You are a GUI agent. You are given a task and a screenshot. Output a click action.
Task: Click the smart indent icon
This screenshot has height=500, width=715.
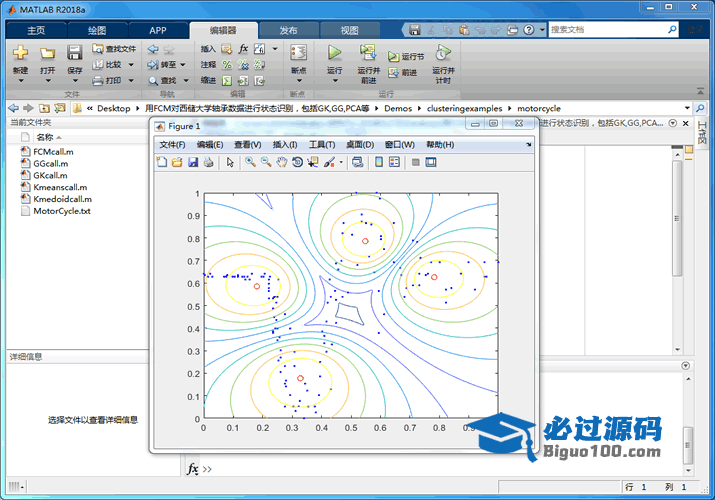click(x=227, y=81)
